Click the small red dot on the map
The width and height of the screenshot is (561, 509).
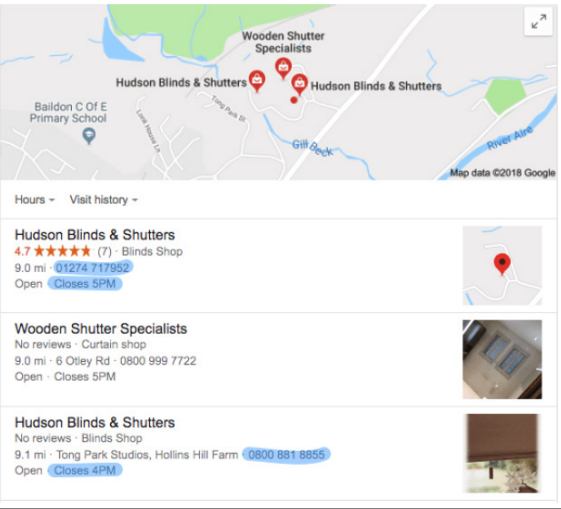click(294, 100)
